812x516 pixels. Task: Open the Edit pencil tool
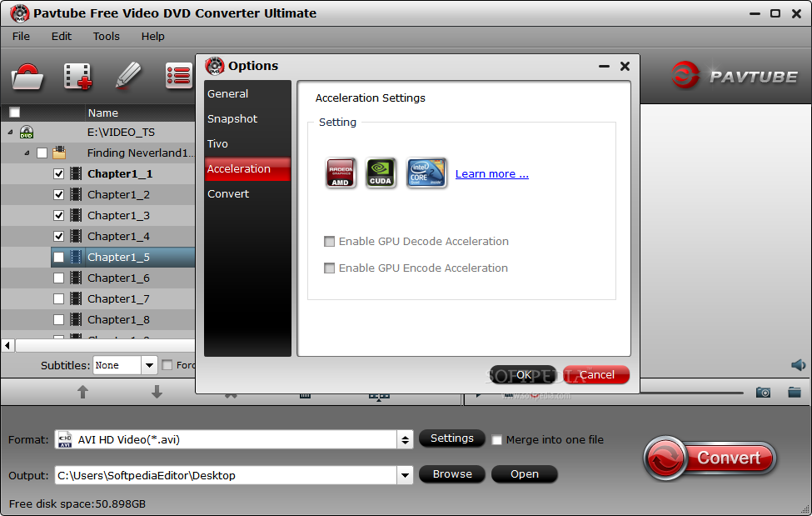click(127, 76)
